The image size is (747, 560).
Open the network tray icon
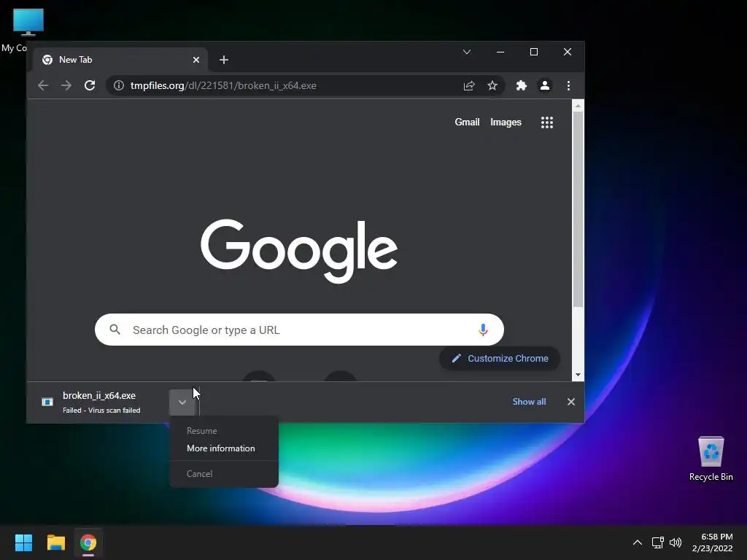(x=658, y=542)
